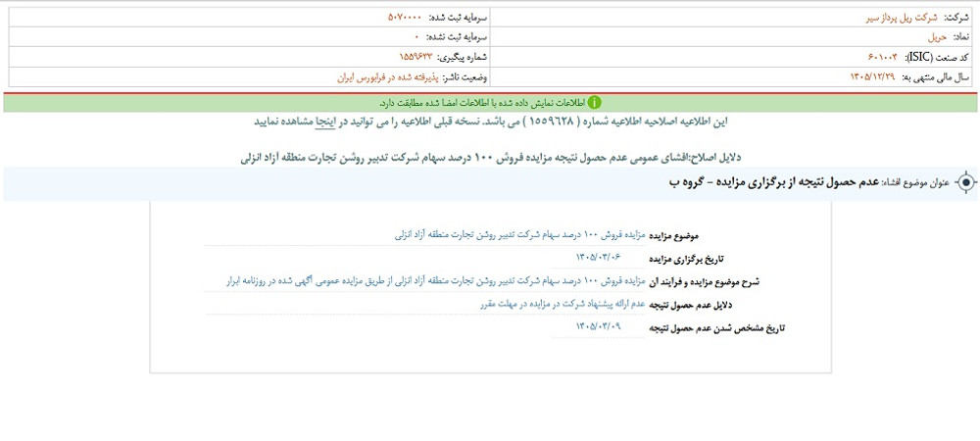Select auction date field '1405/03/06'
This screenshot has width=980, height=441.
pos(598,257)
